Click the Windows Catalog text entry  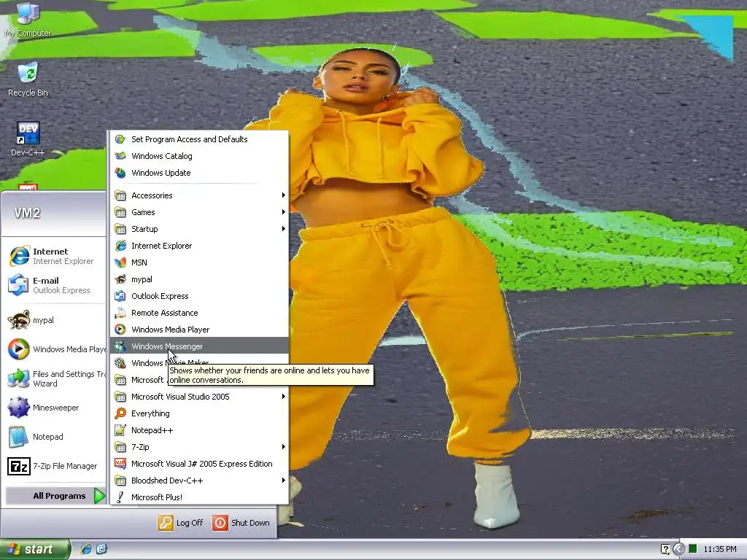coord(162,156)
